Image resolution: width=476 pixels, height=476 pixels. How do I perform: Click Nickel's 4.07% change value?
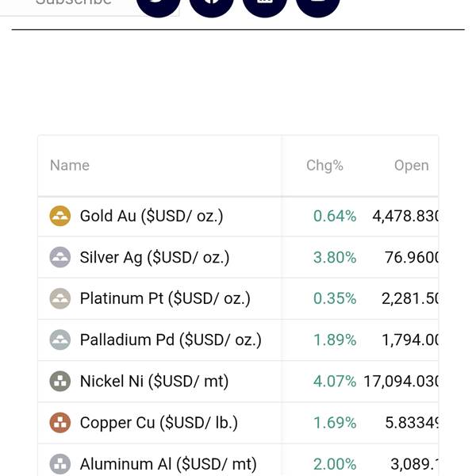tap(335, 381)
